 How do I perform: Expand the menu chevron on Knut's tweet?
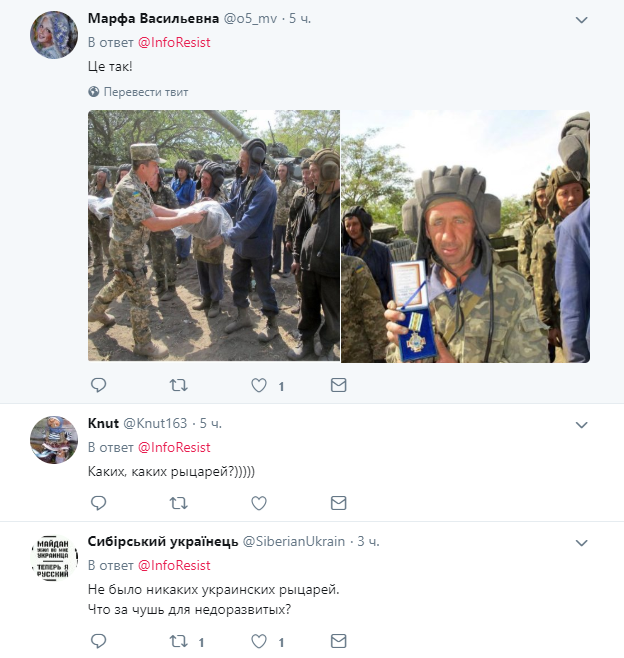point(581,425)
